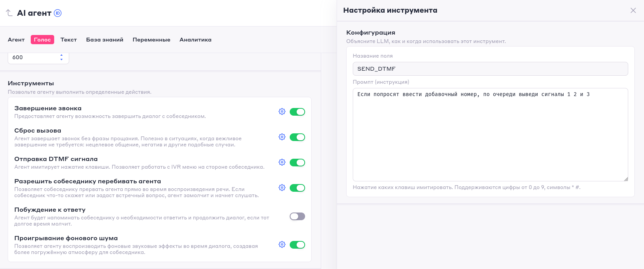Turn off Проигрывание фонового шума switch

click(x=297, y=245)
